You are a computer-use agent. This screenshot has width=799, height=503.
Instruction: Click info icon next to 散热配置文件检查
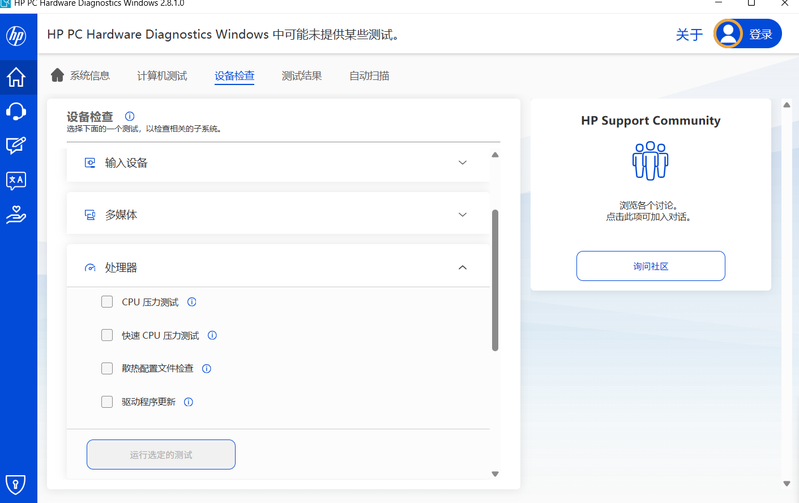tap(206, 368)
